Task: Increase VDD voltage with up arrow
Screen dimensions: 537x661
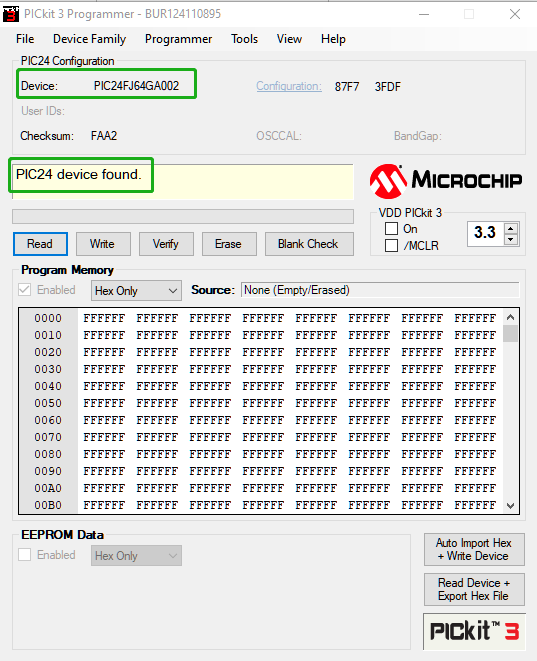Action: click(x=511, y=228)
